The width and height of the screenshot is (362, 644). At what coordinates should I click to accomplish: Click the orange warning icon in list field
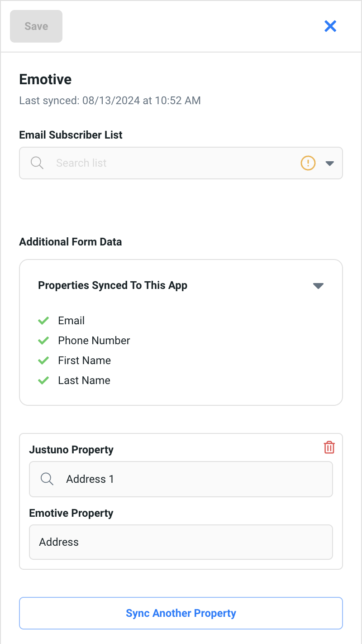(308, 163)
